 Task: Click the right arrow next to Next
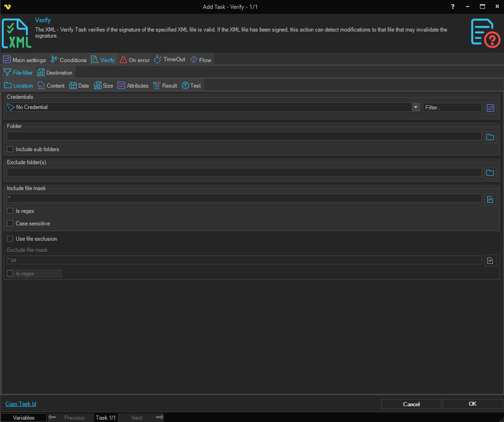click(159, 417)
